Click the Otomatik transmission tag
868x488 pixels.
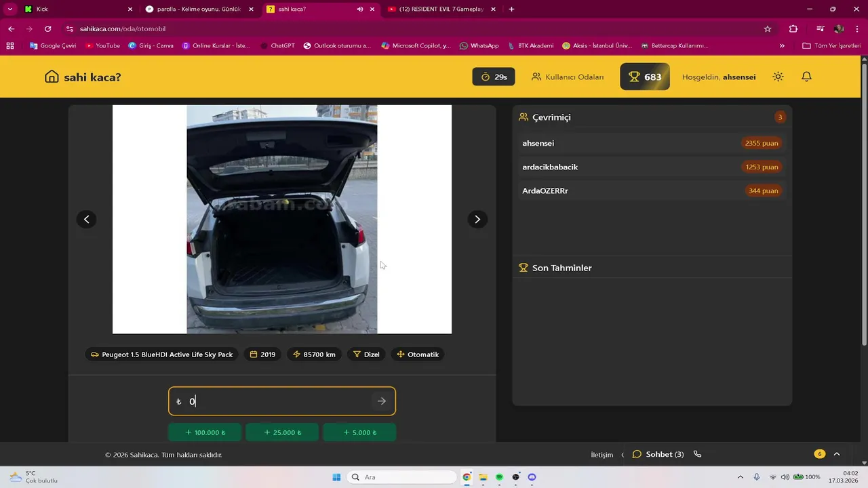(x=418, y=354)
